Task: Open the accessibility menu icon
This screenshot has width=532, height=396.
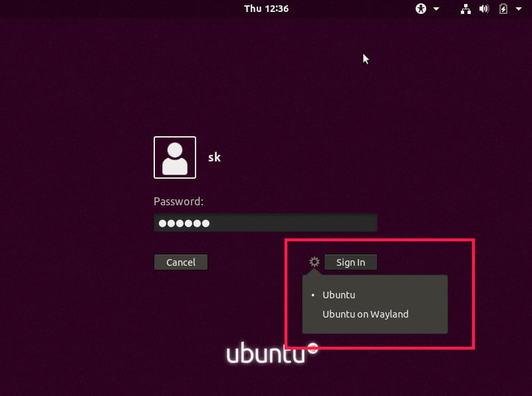Action: pos(421,9)
